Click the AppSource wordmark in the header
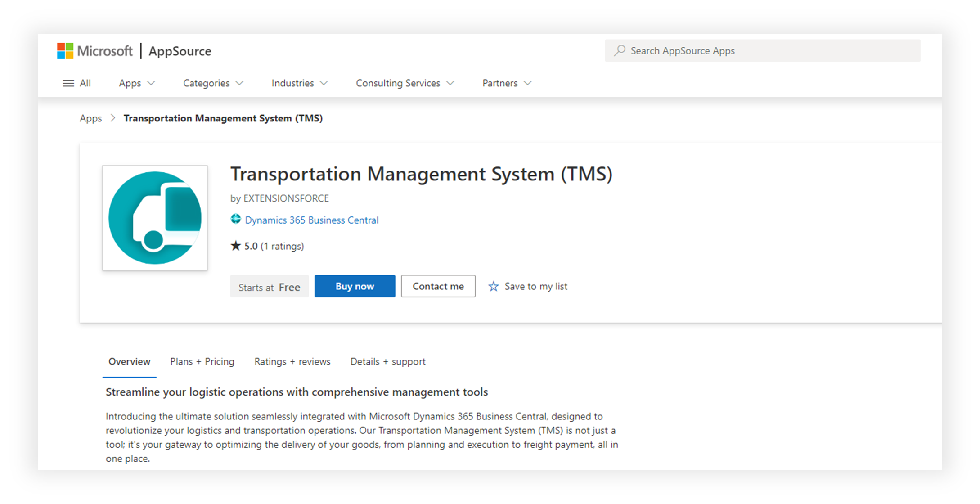Screen dimensions: 980x504 pyautogui.click(x=180, y=51)
